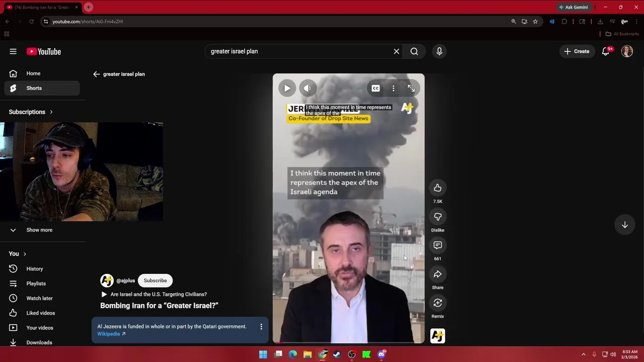Play the paused Short
644x362 pixels.
click(x=287, y=88)
